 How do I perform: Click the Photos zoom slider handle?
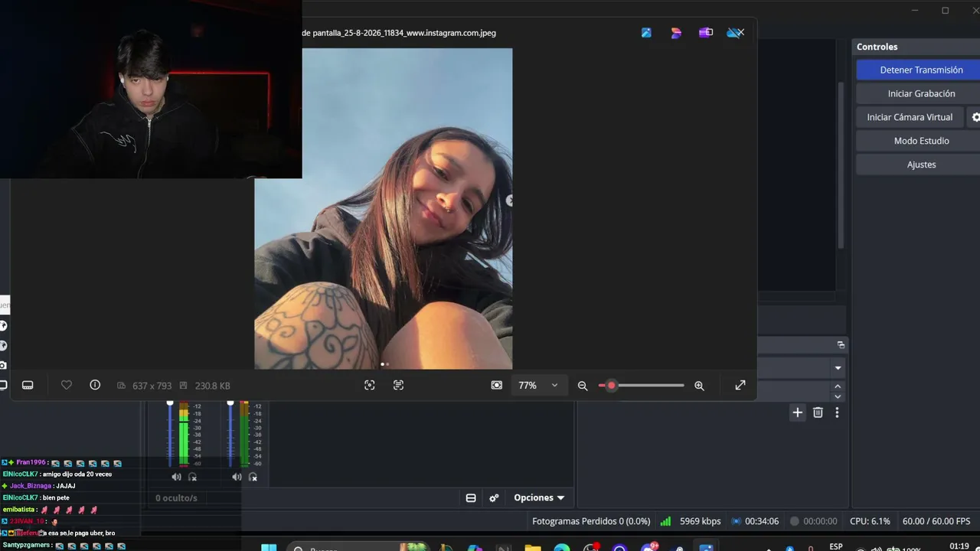click(611, 386)
